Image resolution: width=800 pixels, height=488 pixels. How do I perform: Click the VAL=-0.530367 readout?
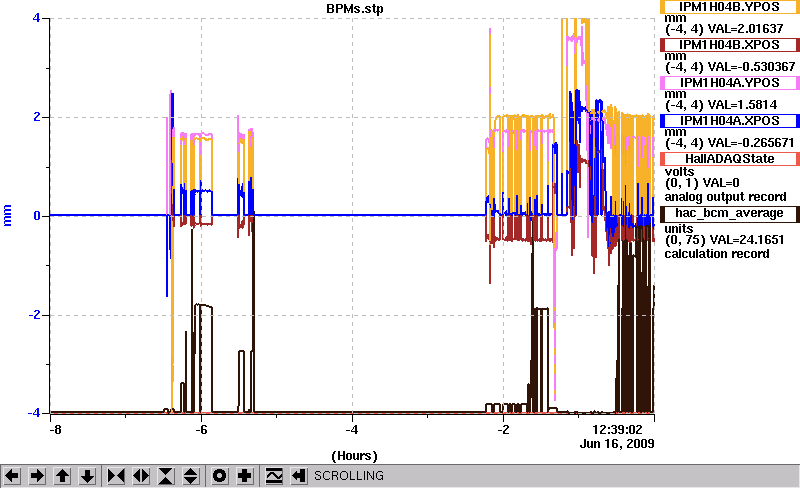751,67
